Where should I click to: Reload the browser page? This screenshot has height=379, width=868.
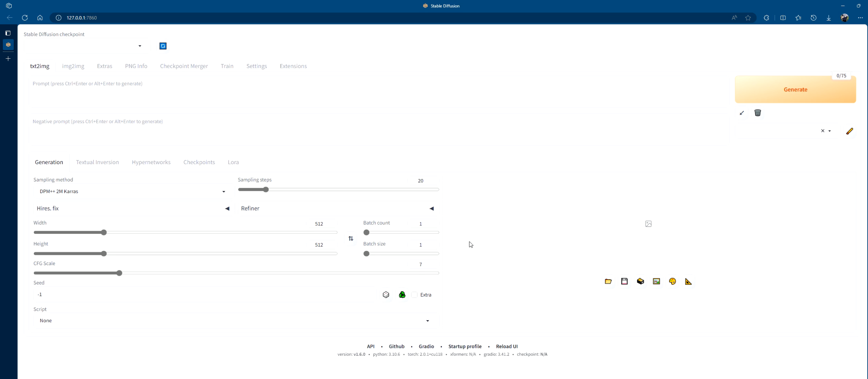tap(25, 18)
